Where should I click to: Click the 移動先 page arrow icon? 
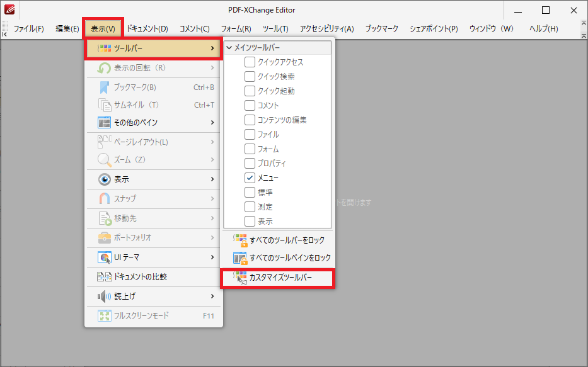(105, 218)
